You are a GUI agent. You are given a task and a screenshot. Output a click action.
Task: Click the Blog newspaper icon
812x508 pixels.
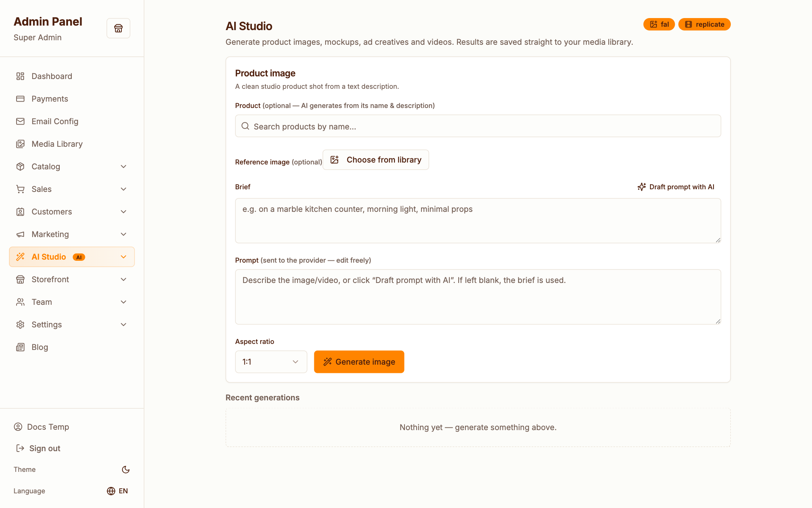click(20, 347)
